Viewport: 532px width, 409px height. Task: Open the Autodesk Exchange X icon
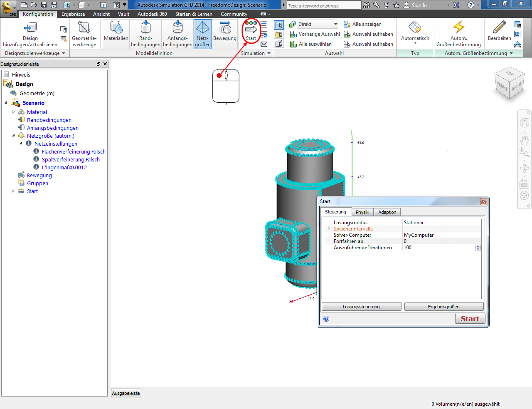point(456,5)
